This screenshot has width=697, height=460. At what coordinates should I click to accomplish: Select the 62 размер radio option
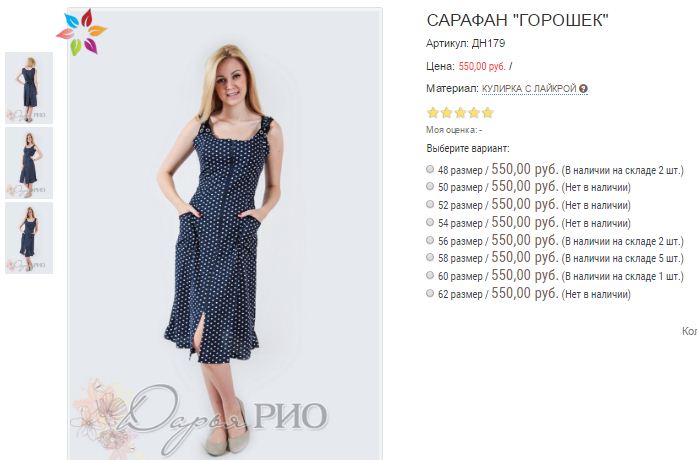[430, 293]
